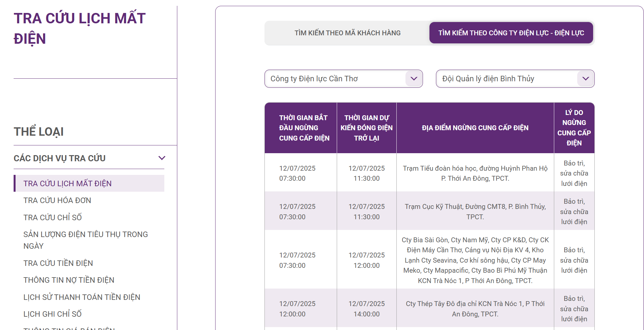Click the Lý do ngừng cung cấp điện header
644x330 pixels.
tap(574, 128)
